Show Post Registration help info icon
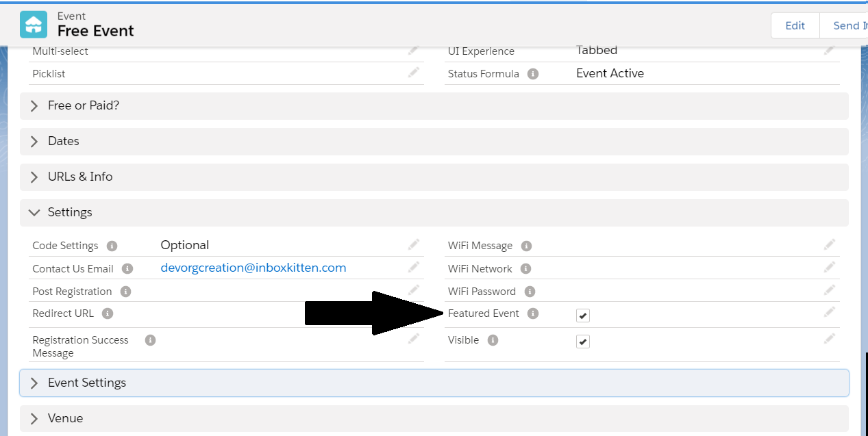 [x=125, y=292]
